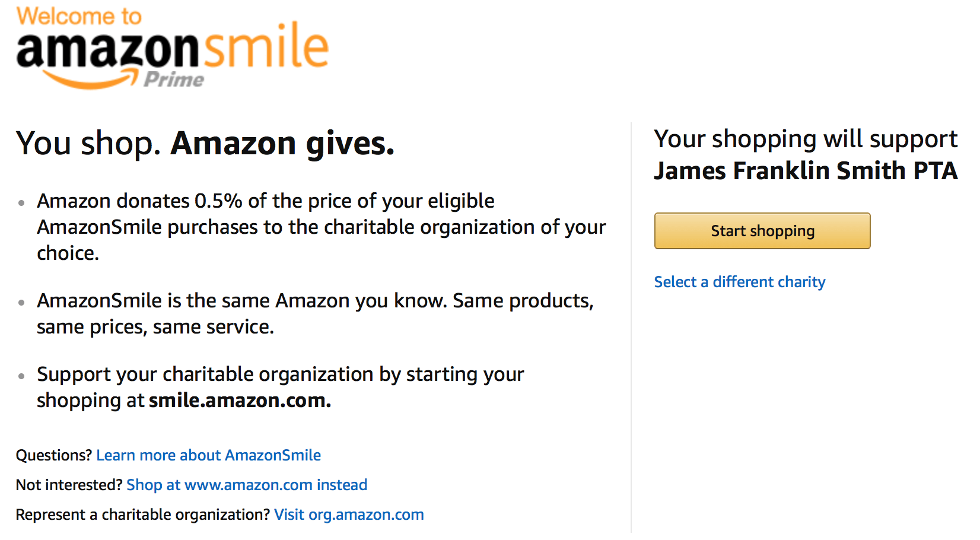Click the 'You shop. Amazon gives.' heading
This screenshot has height=540, width=980.
coord(205,144)
